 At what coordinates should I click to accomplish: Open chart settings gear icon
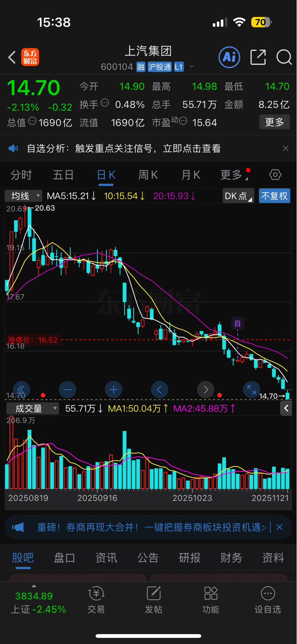pos(275,175)
